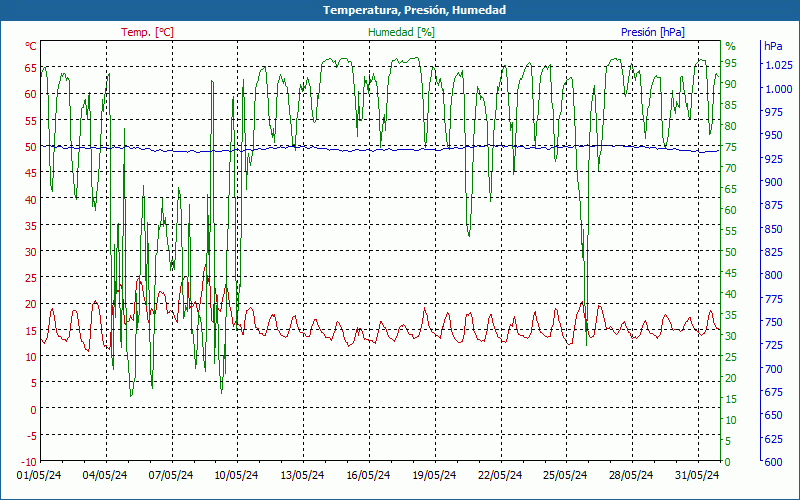This screenshot has width=800, height=500.
Task: Click the date label 28/05/24
Action: pyautogui.click(x=631, y=476)
